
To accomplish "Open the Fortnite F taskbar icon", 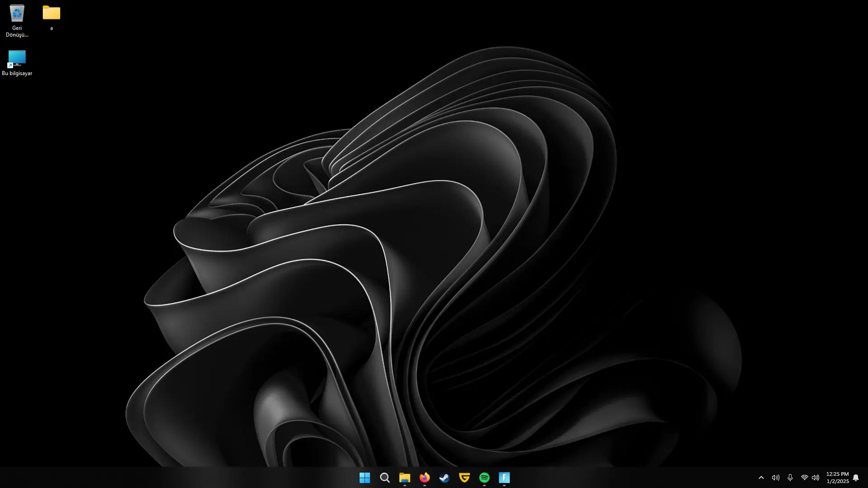I will tap(504, 478).
